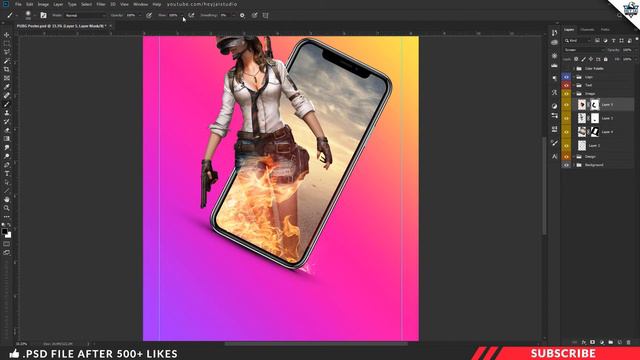Click the background color swatch
This screenshot has height=360, width=640.
(8, 235)
